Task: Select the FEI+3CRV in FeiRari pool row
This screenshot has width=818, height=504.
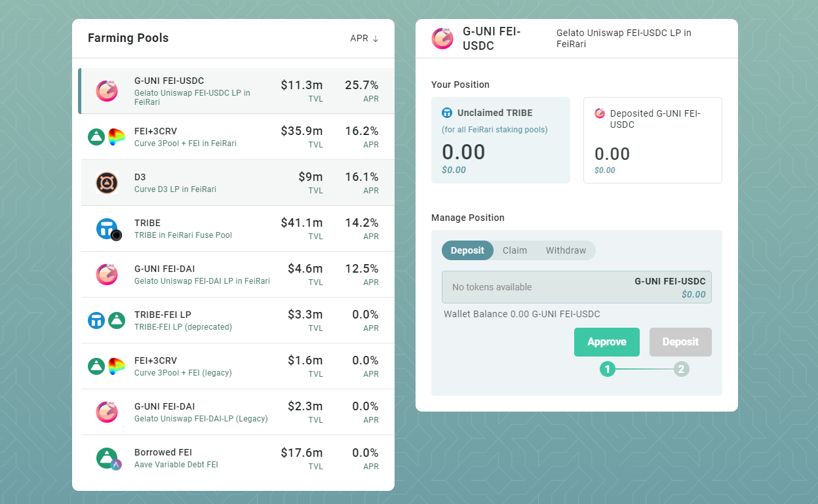Action: [237, 137]
